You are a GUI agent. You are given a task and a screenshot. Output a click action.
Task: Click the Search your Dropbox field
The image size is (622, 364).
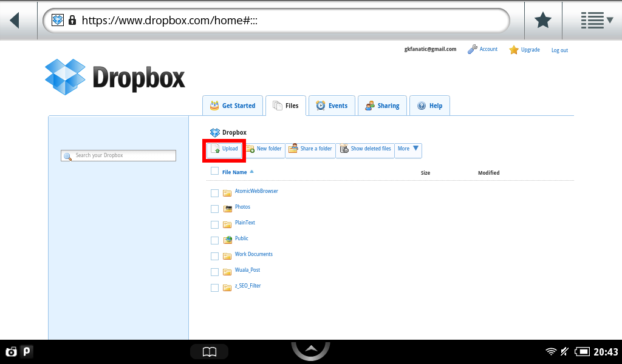pos(119,156)
